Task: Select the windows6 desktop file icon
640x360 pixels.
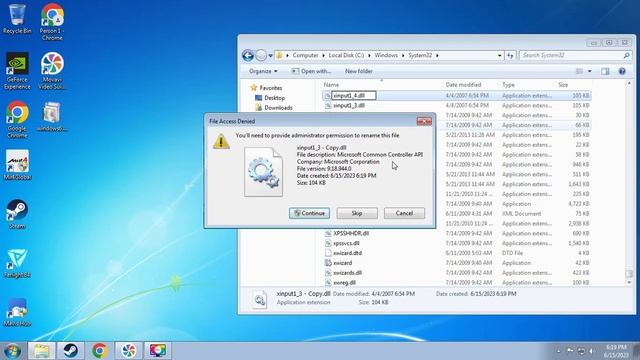Action: [52, 117]
